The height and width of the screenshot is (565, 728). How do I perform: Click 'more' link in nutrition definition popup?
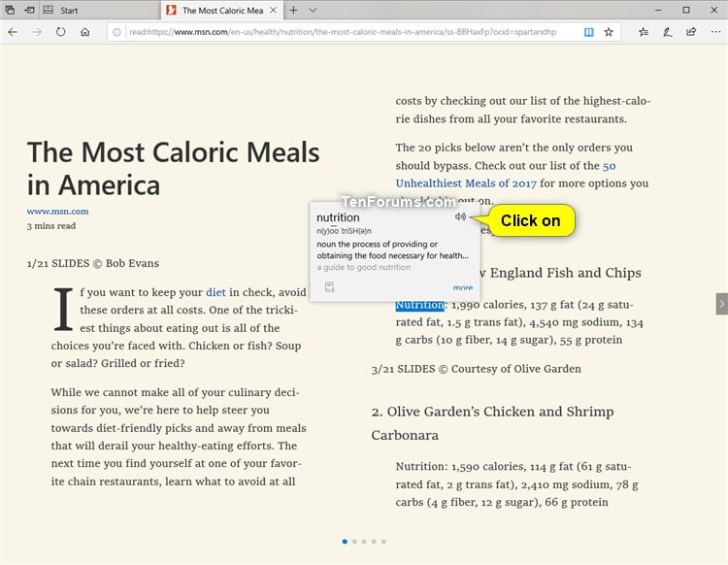(463, 287)
